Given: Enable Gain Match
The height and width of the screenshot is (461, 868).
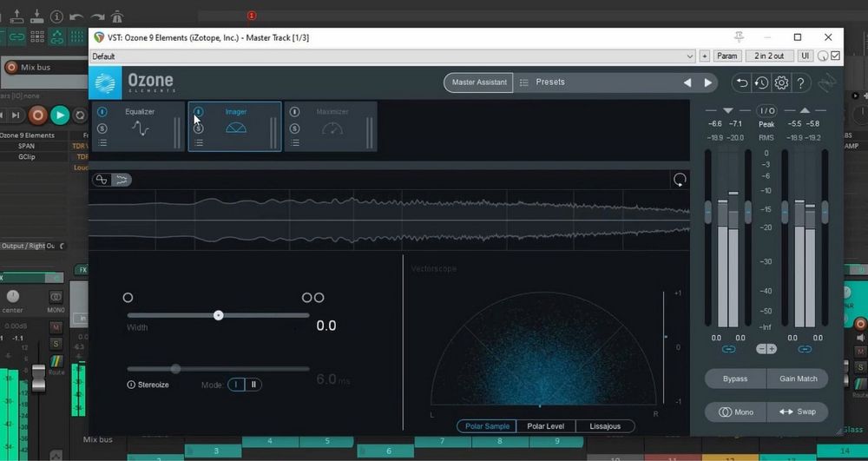Looking at the screenshot, I should (799, 379).
